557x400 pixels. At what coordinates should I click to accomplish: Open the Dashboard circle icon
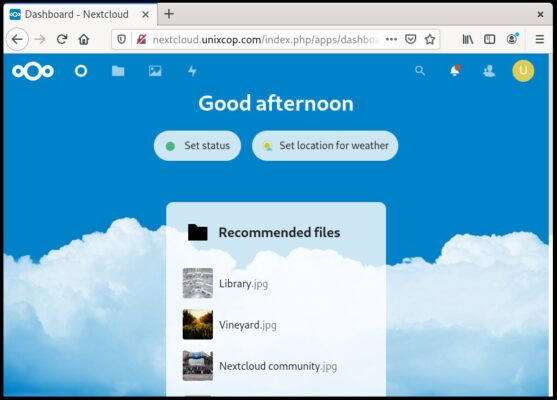[81, 71]
